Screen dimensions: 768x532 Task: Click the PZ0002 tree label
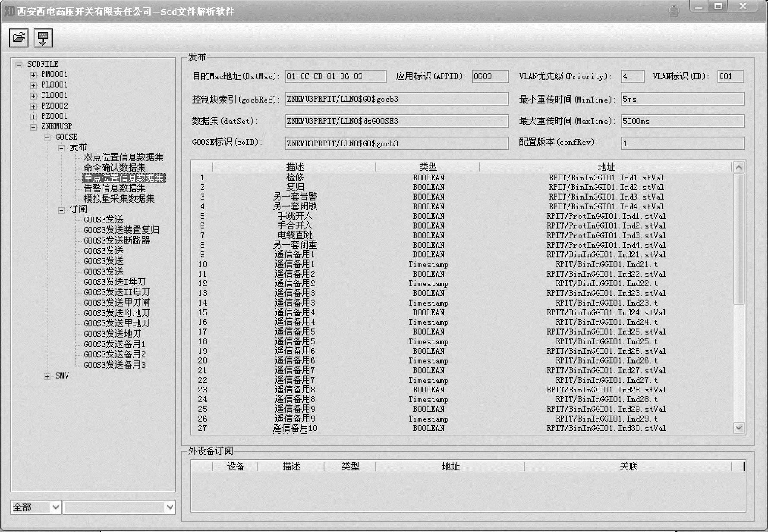tap(54, 106)
